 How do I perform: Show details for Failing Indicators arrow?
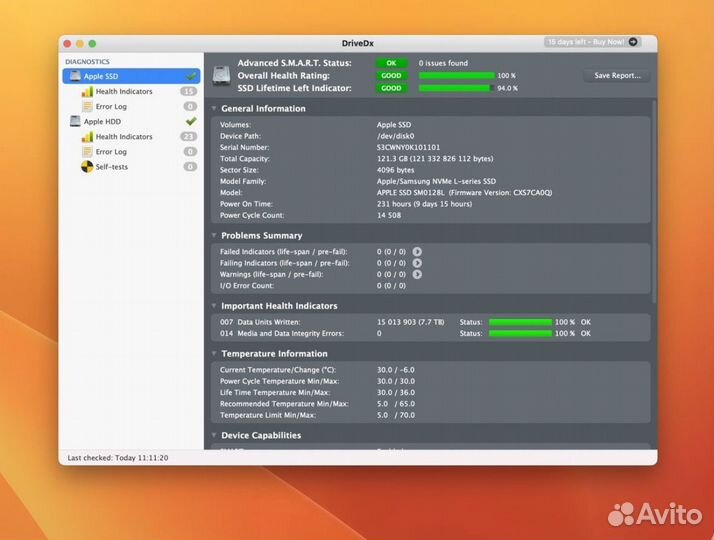[417, 263]
